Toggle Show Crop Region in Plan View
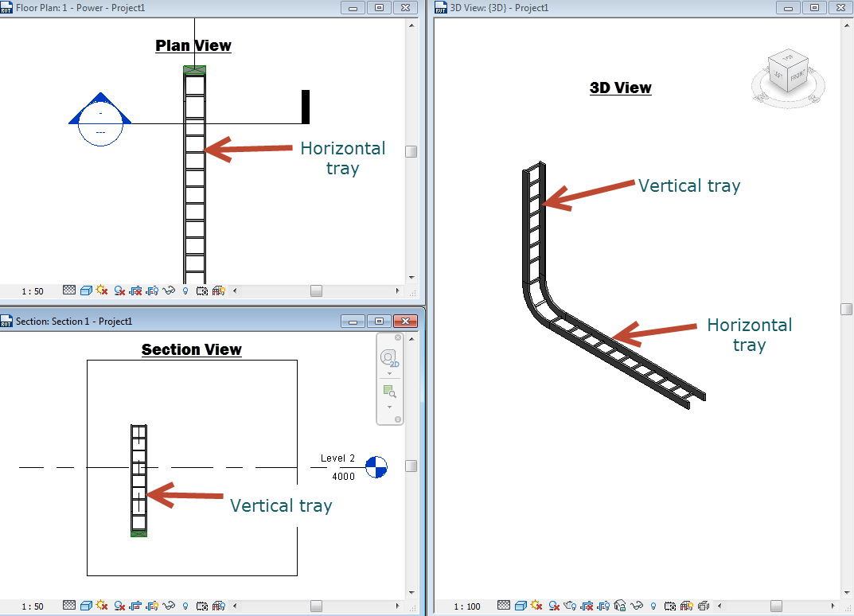 coord(153,290)
